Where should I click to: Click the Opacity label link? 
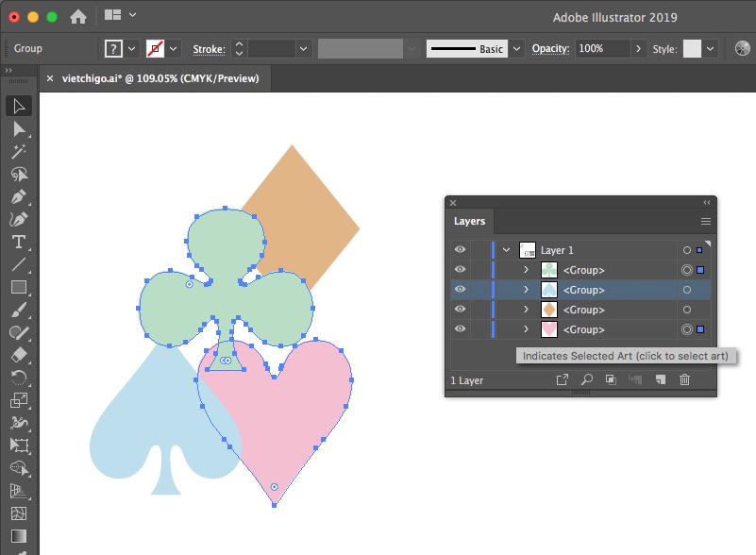coord(549,48)
